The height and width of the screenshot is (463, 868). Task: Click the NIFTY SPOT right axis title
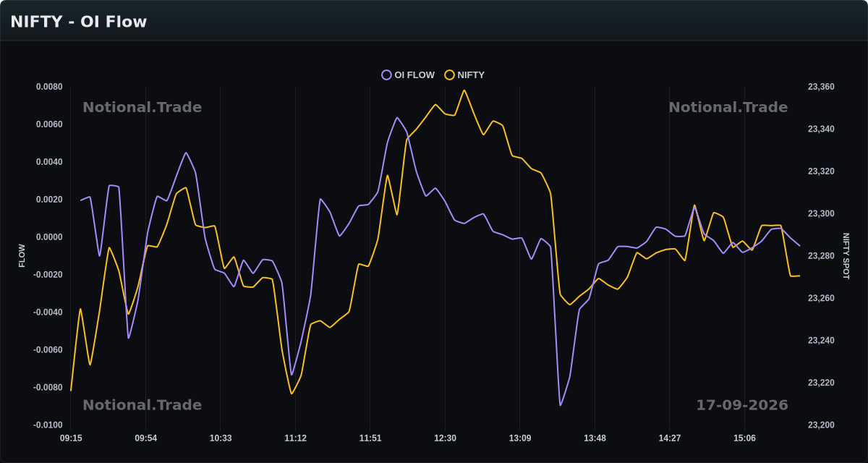pyautogui.click(x=846, y=256)
